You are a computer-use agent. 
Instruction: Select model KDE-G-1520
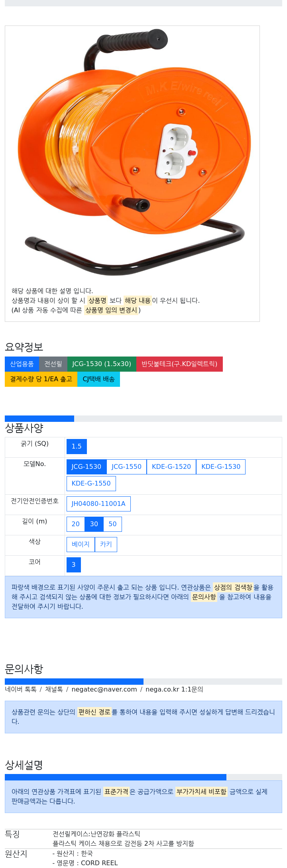point(171,467)
